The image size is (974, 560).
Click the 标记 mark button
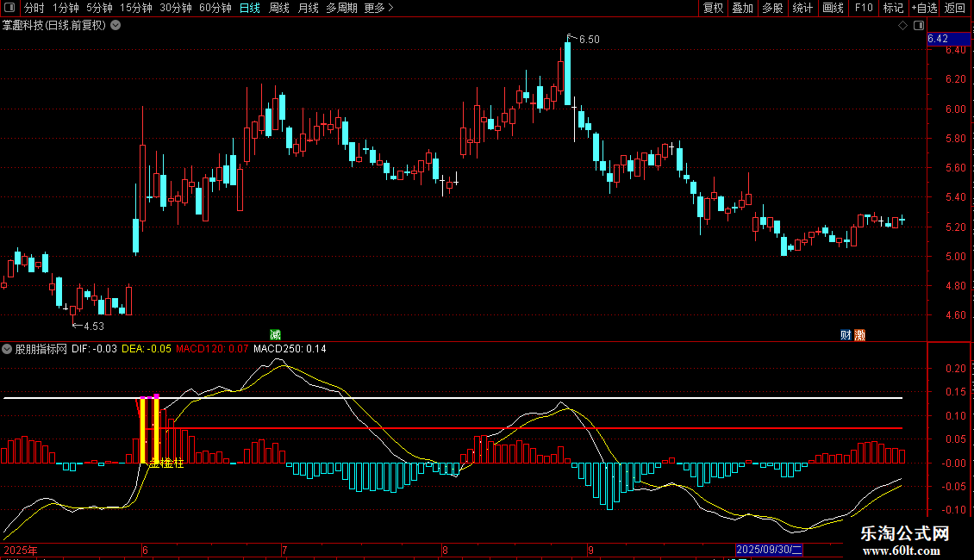[x=893, y=8]
